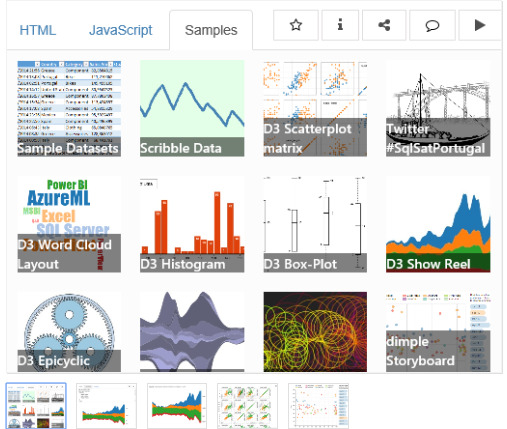Image resolution: width=507 pixels, height=429 pixels.
Task: Open the comment speech bubble icon
Action: [432, 25]
